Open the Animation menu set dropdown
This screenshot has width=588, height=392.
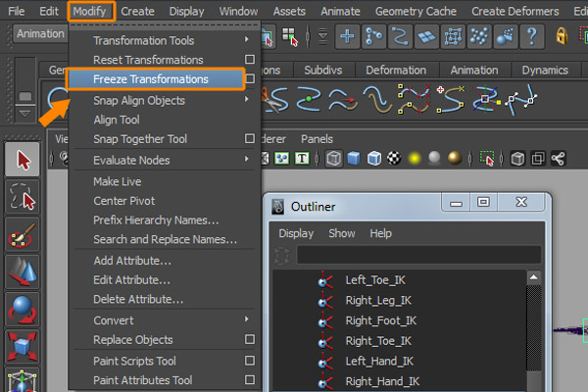click(x=40, y=33)
